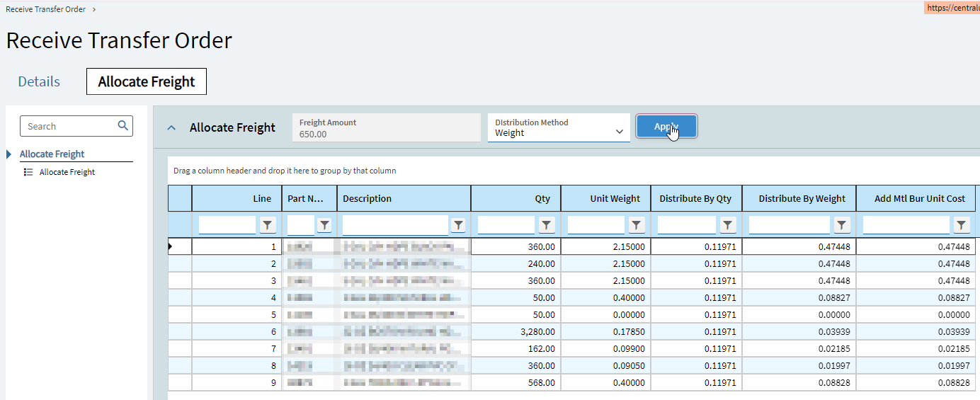Open filter icon for Part Number column
This screenshot has width=980, height=400.
(324, 225)
